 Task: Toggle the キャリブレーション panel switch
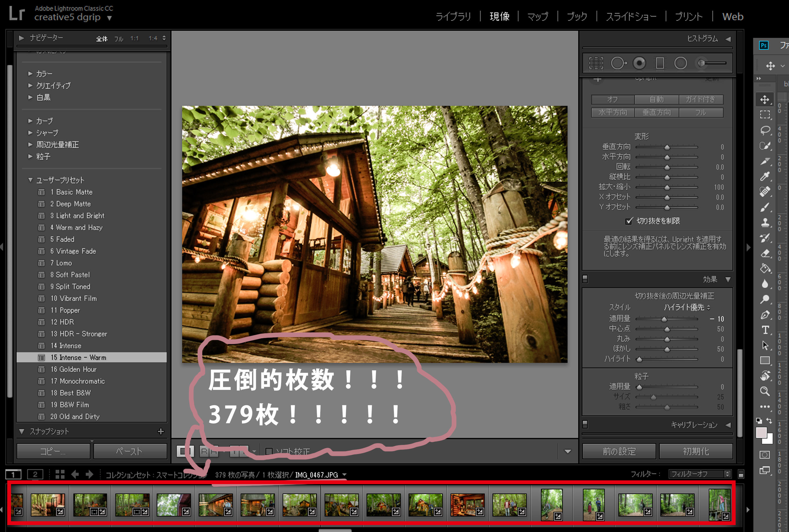click(585, 424)
